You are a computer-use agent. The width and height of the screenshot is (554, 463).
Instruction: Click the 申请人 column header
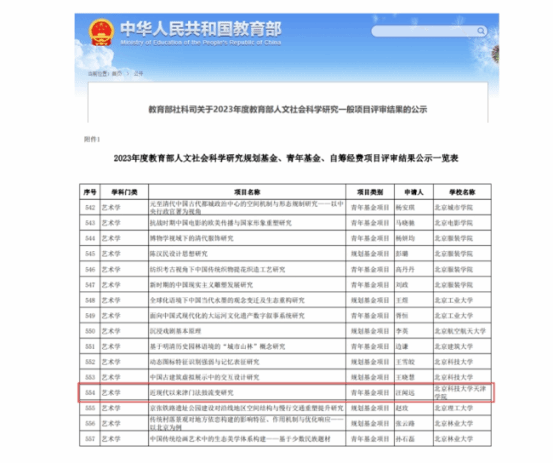click(x=414, y=192)
